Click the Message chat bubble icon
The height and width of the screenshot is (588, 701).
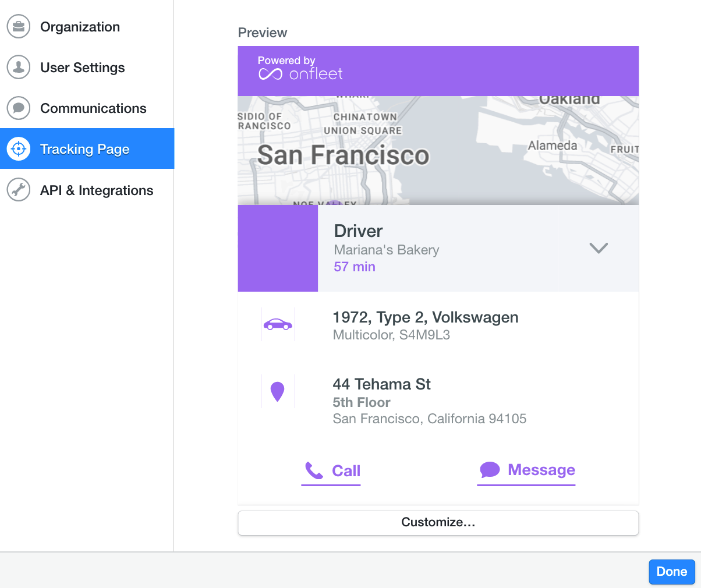(x=490, y=470)
